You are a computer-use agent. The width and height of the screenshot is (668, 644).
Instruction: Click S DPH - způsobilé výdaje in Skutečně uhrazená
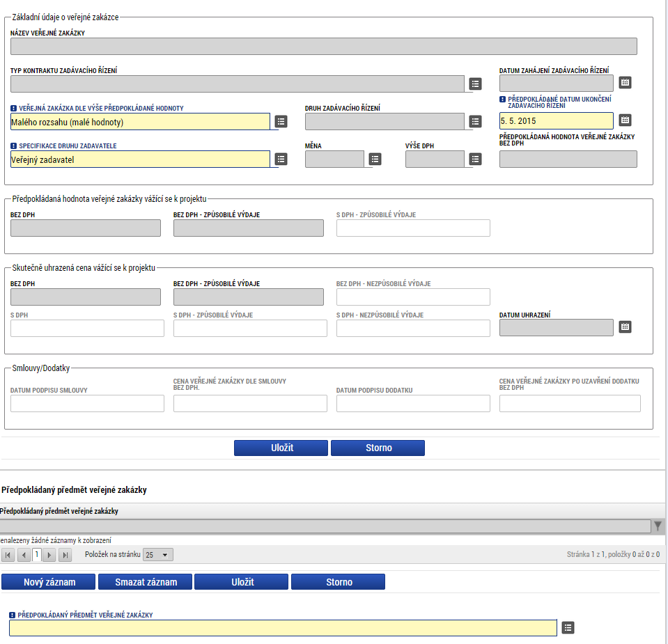tap(250, 329)
